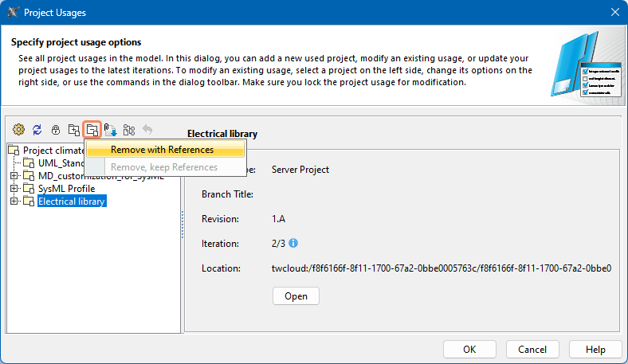Click the Use Project plus icon
Viewport: 628px width, 364px height.
coord(73,129)
